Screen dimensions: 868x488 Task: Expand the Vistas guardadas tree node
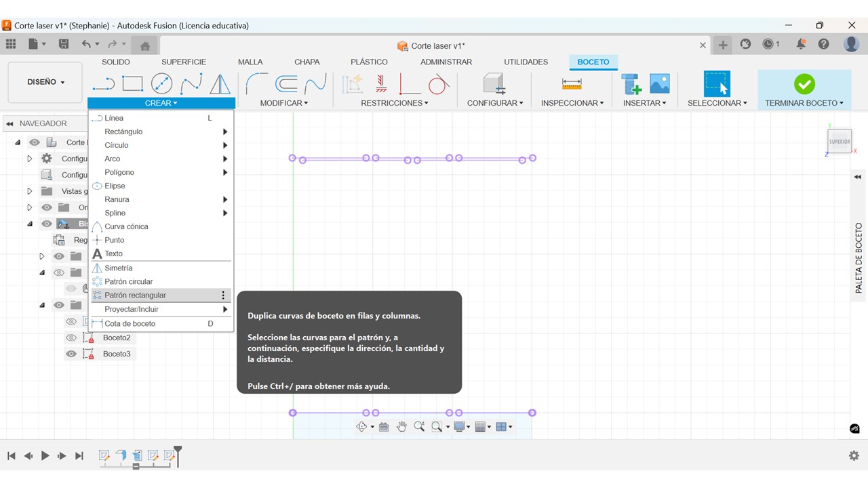coord(30,191)
